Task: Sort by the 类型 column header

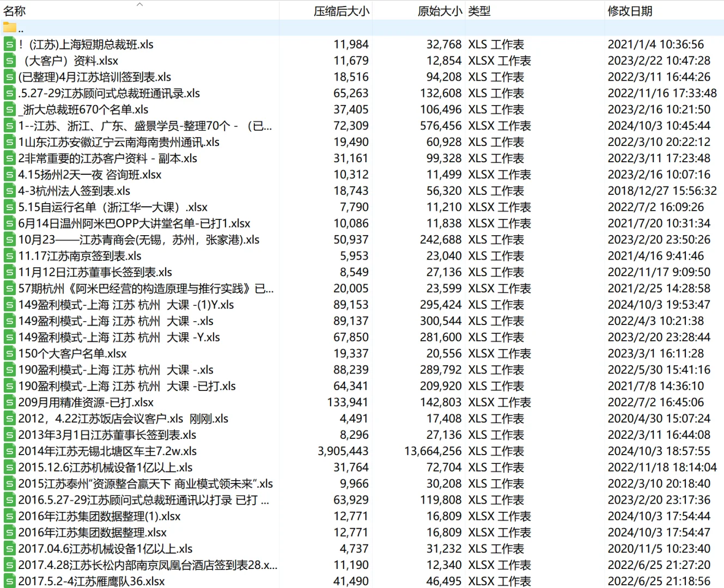Action: 479,11
